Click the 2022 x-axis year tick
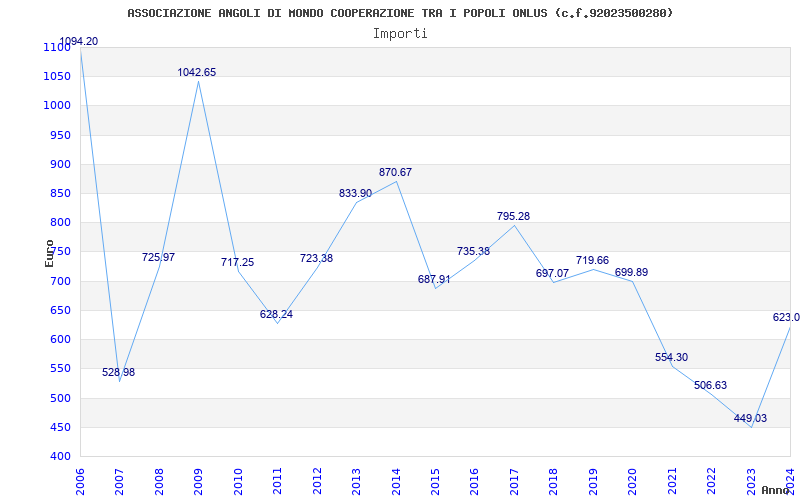Viewport: 800px width, 500px height. pyautogui.click(x=712, y=482)
